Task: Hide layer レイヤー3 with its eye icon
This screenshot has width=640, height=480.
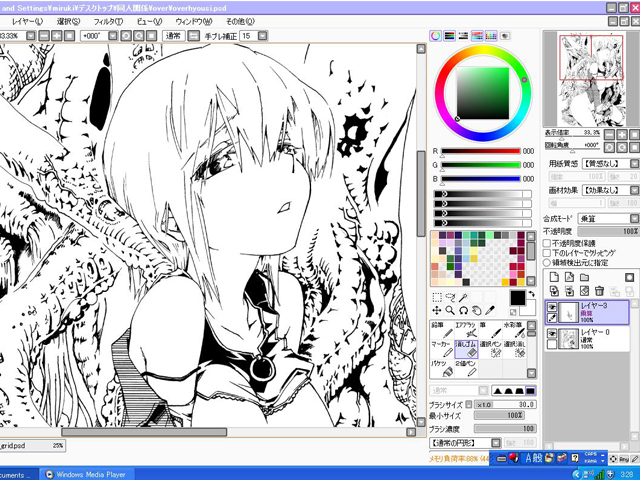Action: pyautogui.click(x=552, y=307)
